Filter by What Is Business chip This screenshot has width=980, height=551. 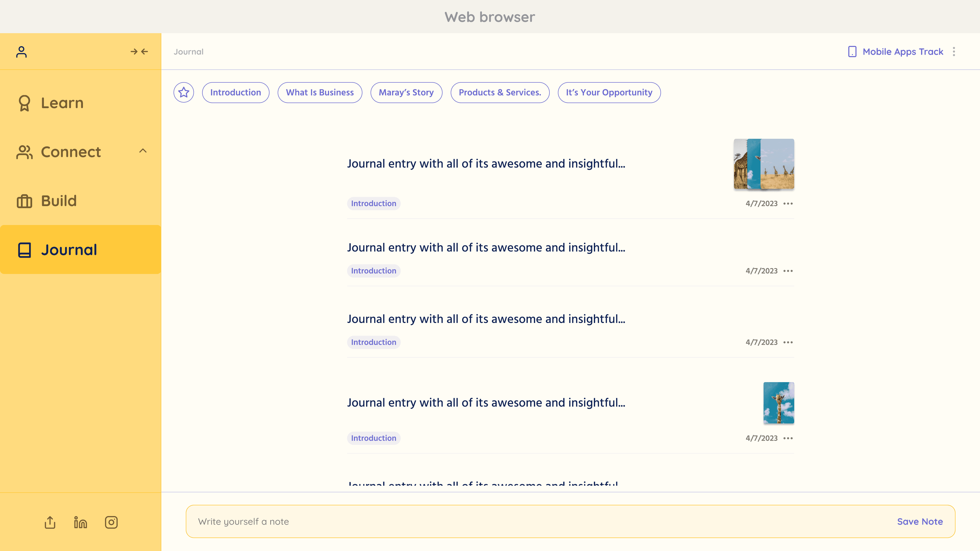pos(320,92)
